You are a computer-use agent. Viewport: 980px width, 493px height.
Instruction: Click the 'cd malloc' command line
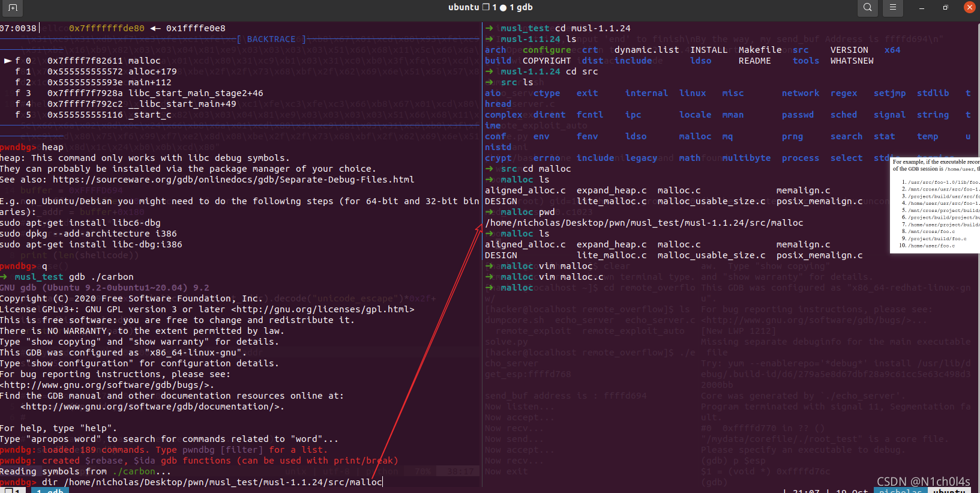[547, 169]
